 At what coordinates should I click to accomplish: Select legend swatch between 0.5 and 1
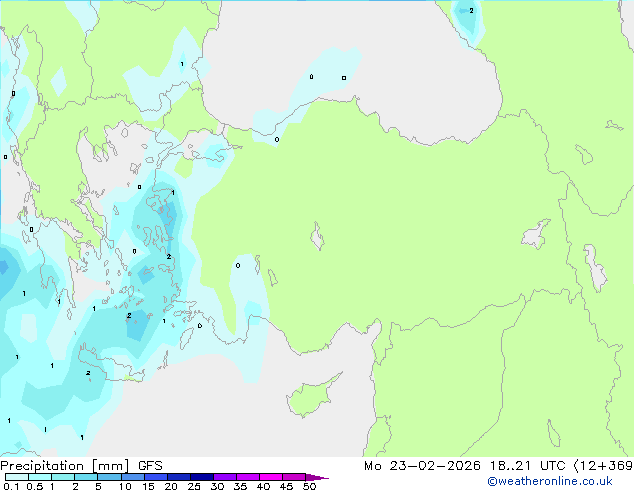40,477
